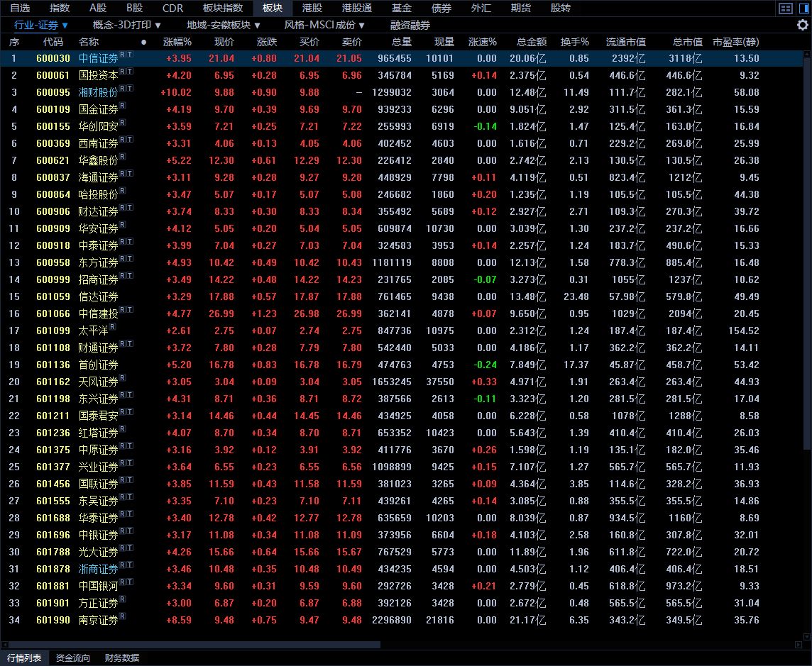812x666 pixels.
Task: Go to the B股 tab
Action: pos(135,8)
